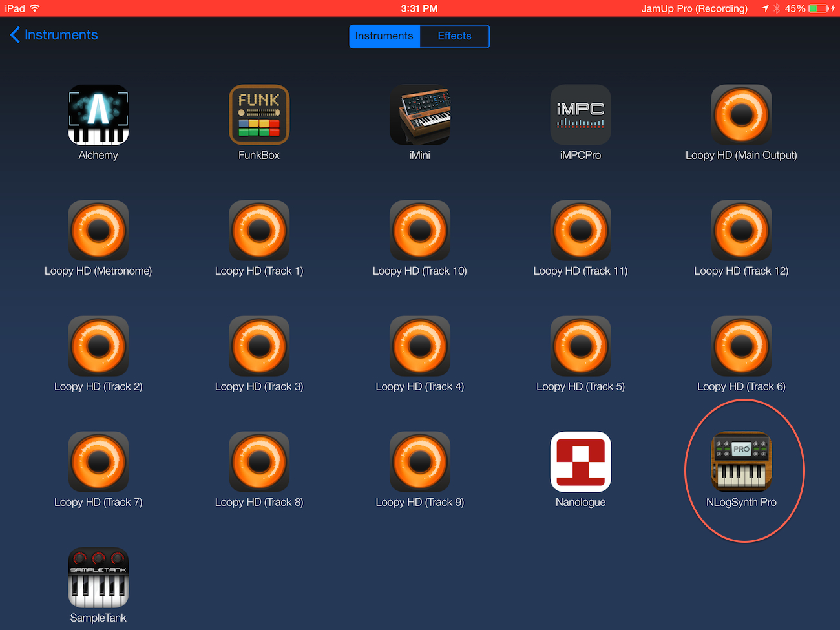Click the "Loopy HD (Main Output)" label
The image size is (840, 630).
click(x=742, y=155)
